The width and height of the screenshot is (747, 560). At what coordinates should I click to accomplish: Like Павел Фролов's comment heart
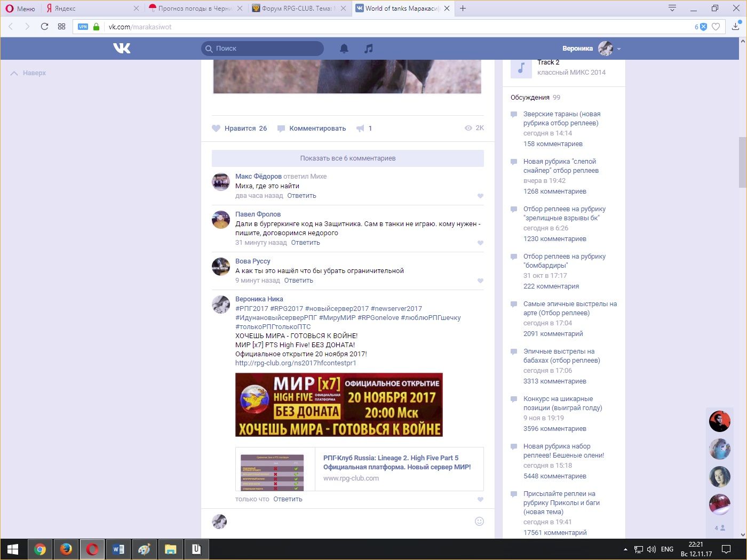(x=480, y=243)
